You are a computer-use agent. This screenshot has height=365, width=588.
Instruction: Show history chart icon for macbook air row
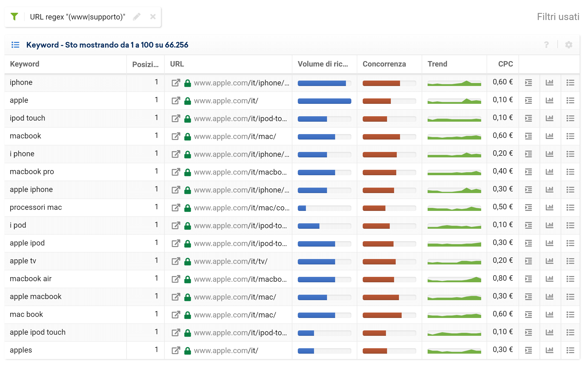tap(550, 279)
